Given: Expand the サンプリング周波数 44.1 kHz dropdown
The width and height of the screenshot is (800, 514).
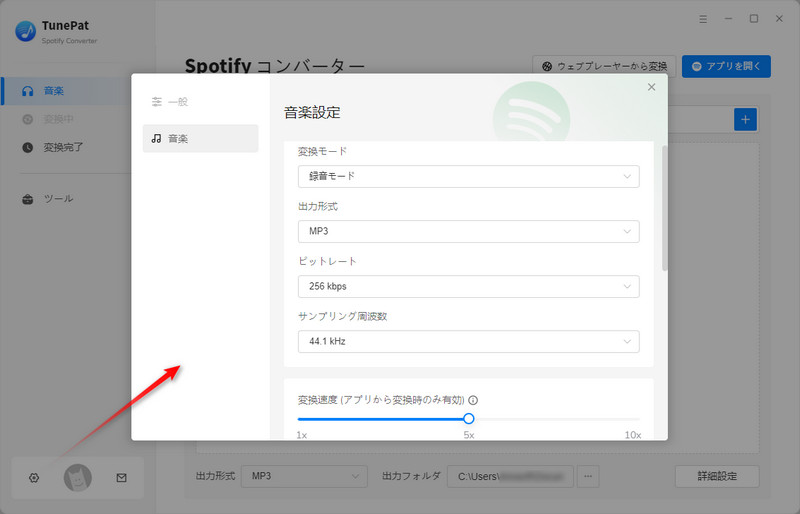Looking at the screenshot, I should point(468,341).
